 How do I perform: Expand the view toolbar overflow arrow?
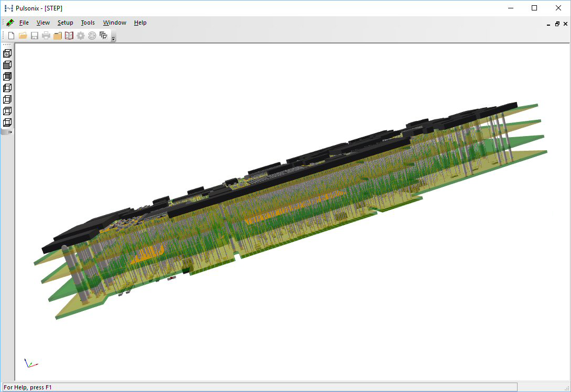9,132
